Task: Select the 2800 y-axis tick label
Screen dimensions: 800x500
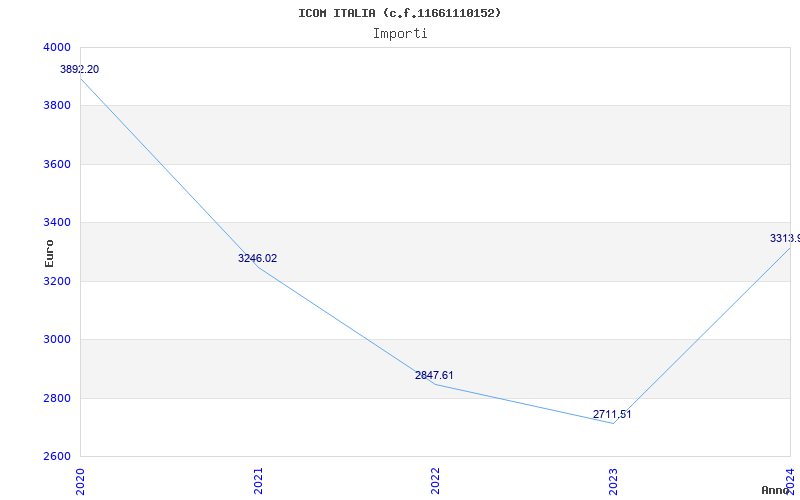Action: (57, 398)
